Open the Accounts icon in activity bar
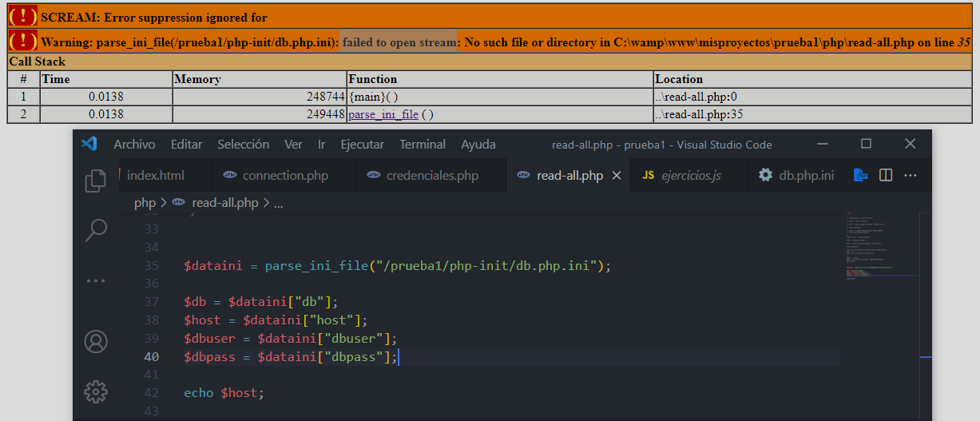 (95, 342)
